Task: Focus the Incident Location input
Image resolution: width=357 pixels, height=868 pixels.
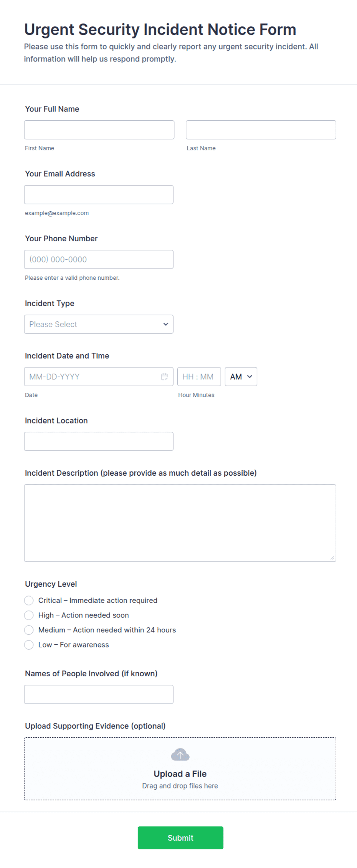Action: (99, 441)
